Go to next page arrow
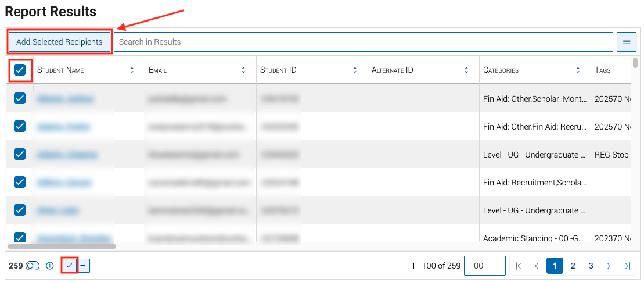Viewport: 644px width, 282px height. pyautogui.click(x=609, y=266)
